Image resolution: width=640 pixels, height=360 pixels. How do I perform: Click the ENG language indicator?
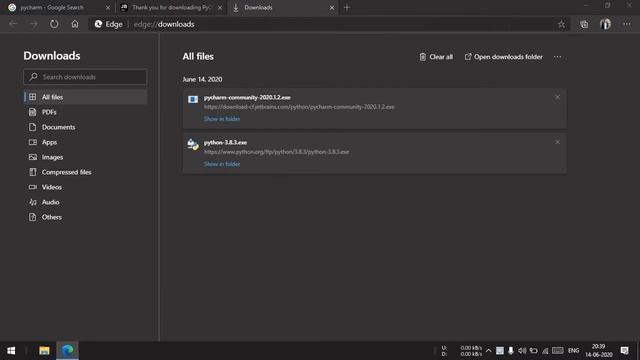[x=573, y=351]
